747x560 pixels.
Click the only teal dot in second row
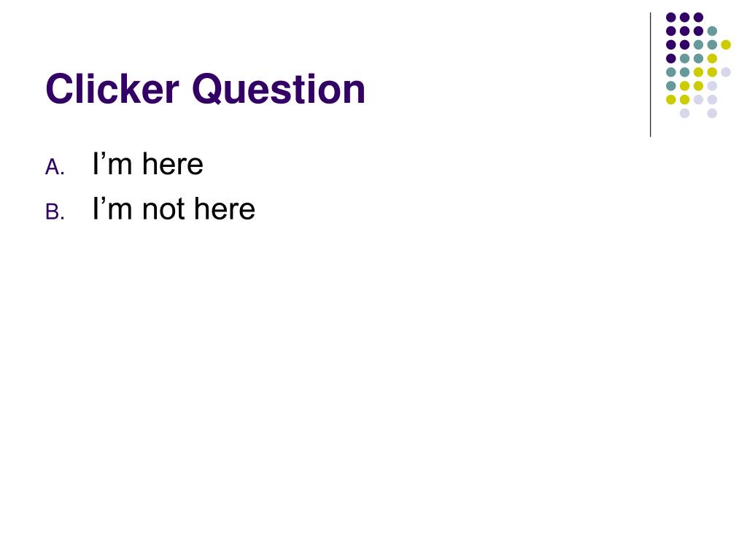(712, 31)
